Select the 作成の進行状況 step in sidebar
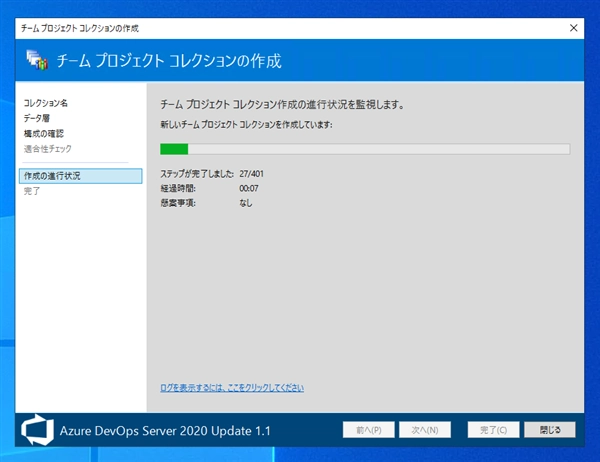This screenshot has width=600, height=462. coord(80,176)
